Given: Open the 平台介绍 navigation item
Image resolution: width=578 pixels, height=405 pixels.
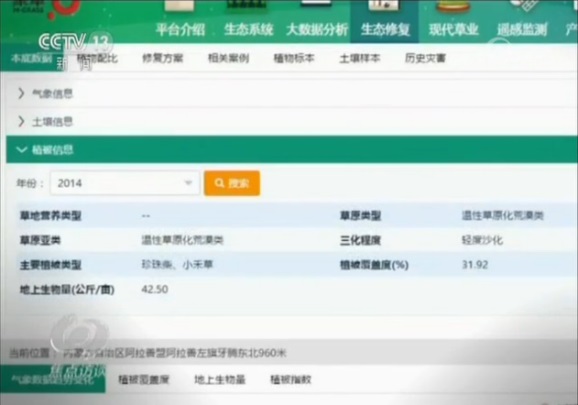Looking at the screenshot, I should click(180, 29).
